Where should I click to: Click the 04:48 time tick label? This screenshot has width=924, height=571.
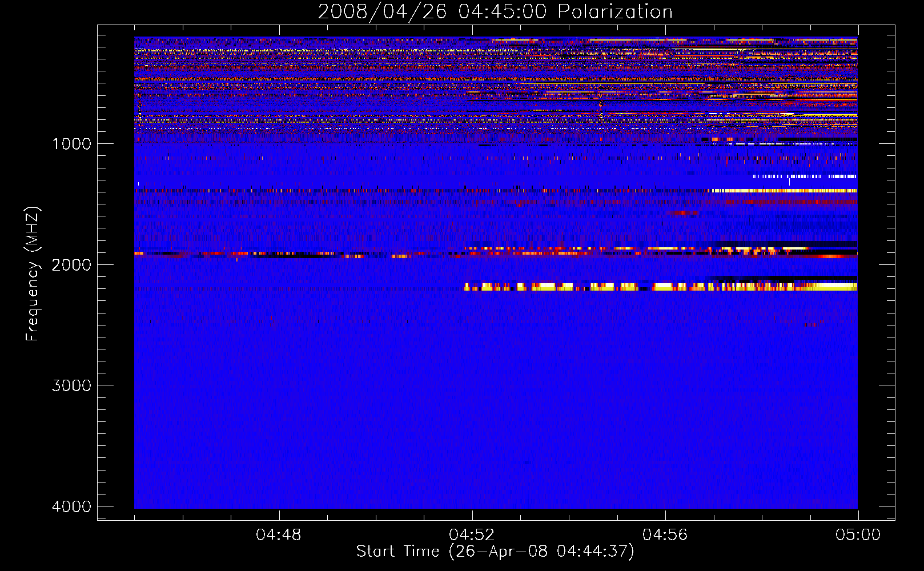[279, 535]
